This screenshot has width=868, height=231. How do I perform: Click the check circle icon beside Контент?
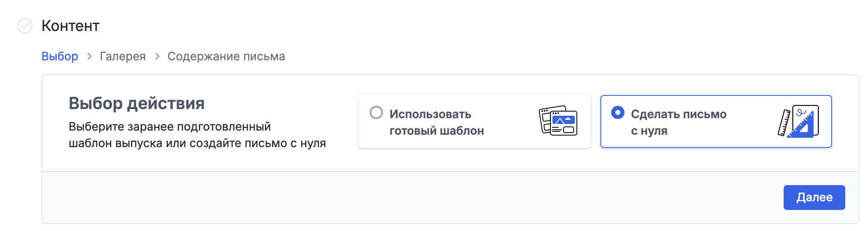coord(25,26)
